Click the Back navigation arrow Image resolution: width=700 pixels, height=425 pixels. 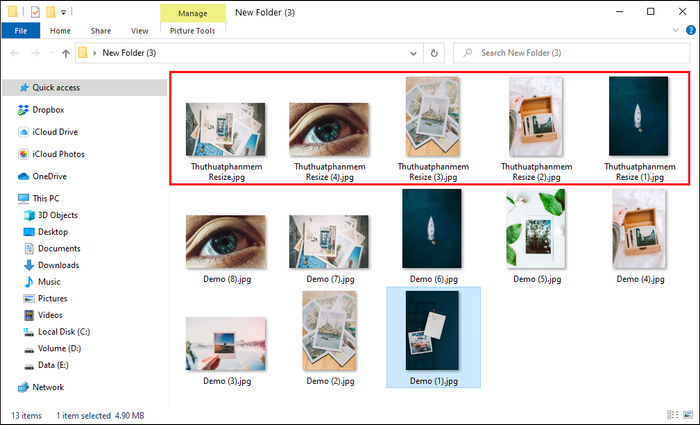pyautogui.click(x=15, y=53)
